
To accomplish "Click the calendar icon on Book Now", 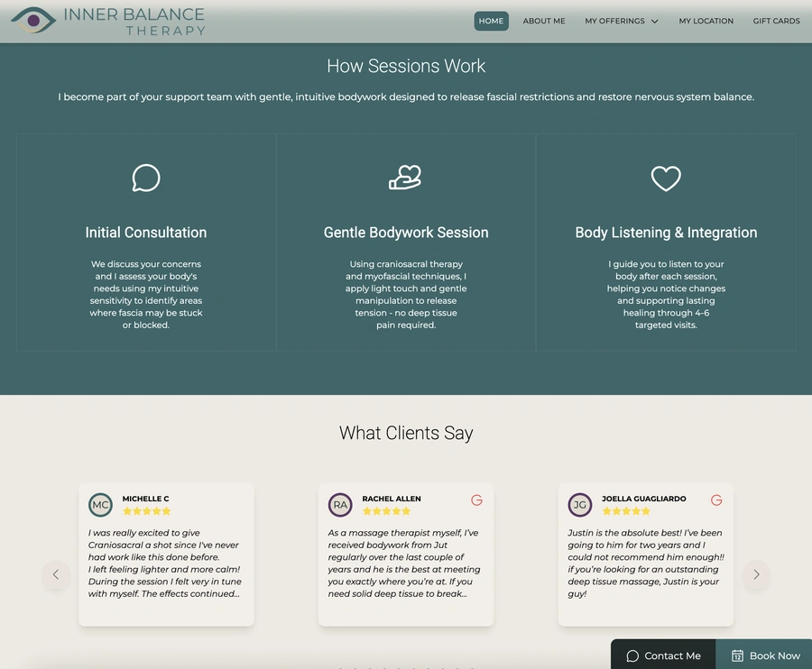I will pos(735,655).
